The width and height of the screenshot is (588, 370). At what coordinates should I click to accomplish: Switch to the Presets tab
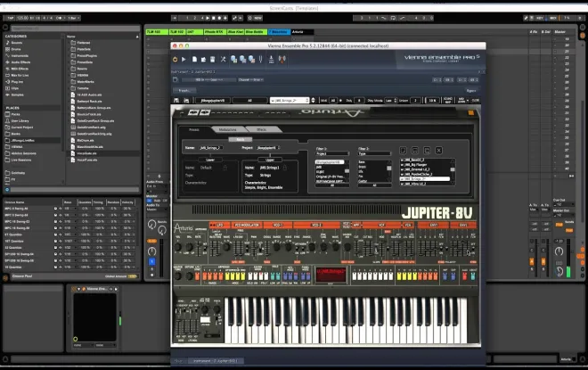[194, 129]
